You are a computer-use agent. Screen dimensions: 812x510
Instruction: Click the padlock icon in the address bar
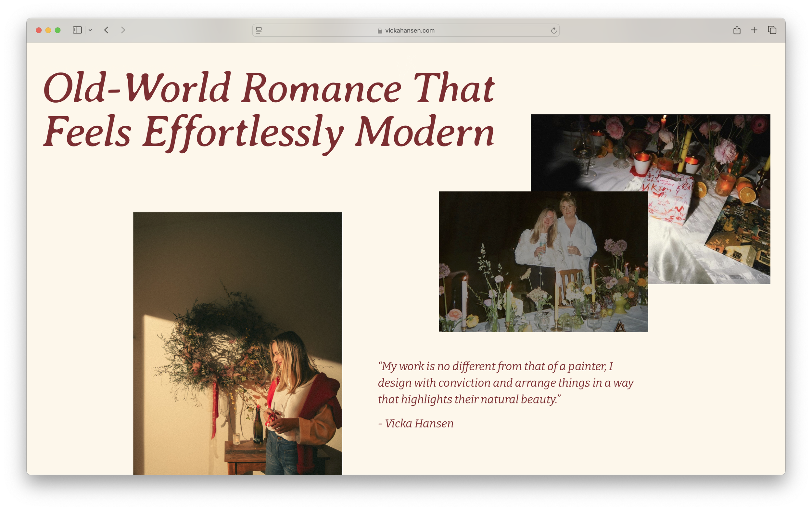pyautogui.click(x=380, y=31)
